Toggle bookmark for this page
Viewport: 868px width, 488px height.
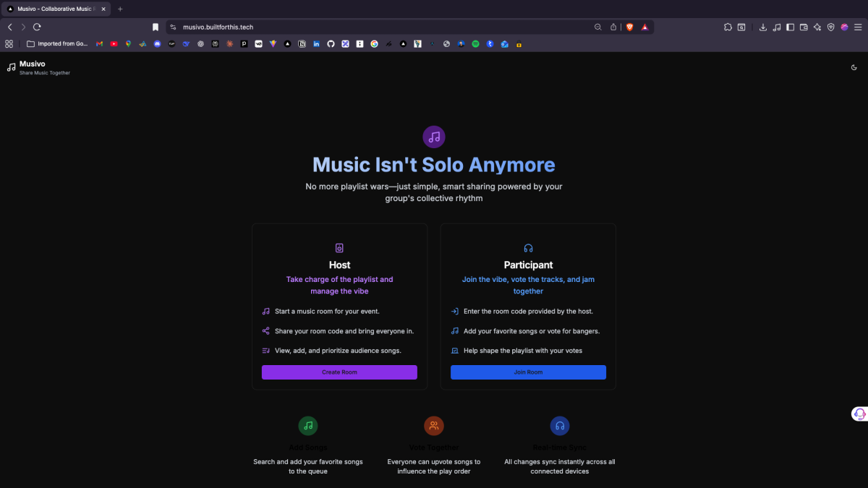pos(156,27)
